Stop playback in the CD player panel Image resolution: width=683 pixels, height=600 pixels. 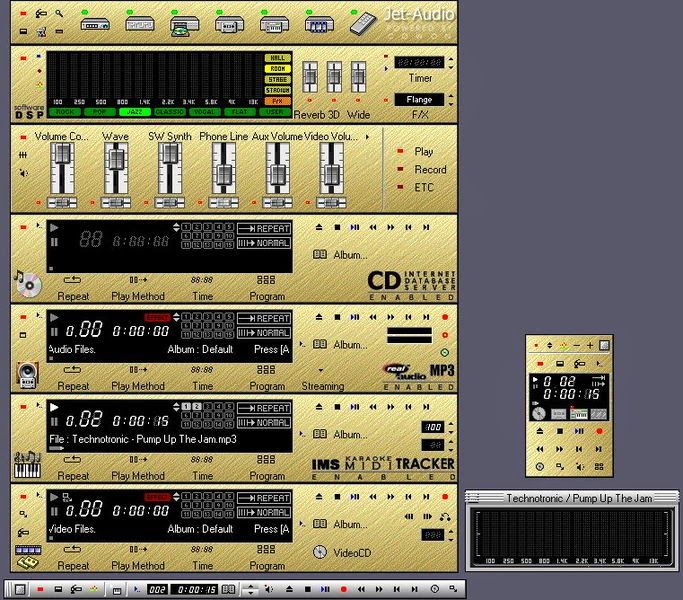pos(337,227)
